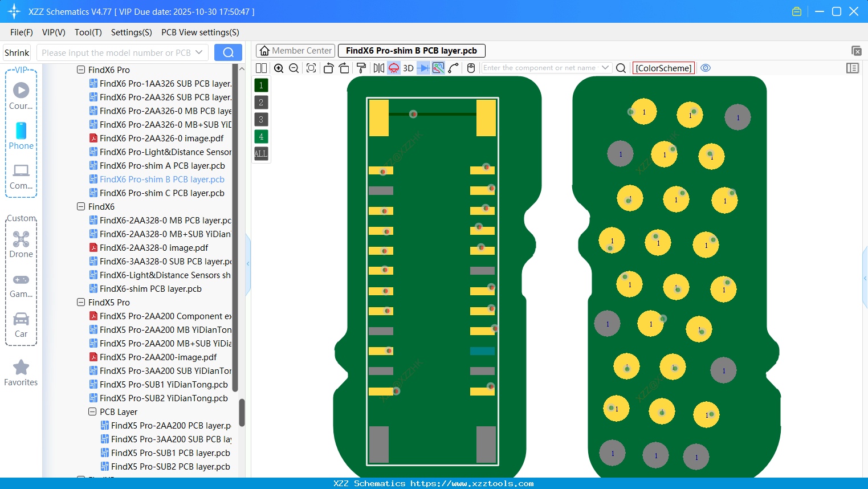The width and height of the screenshot is (868, 489).
Task: Zoom in on the PCB view
Action: tap(279, 68)
